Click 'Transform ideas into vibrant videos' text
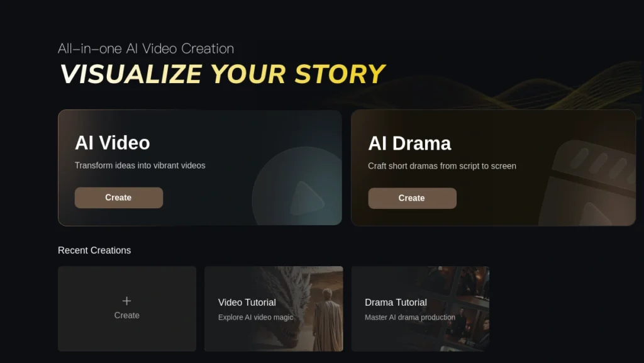This screenshot has width=644, height=363. coord(140,165)
